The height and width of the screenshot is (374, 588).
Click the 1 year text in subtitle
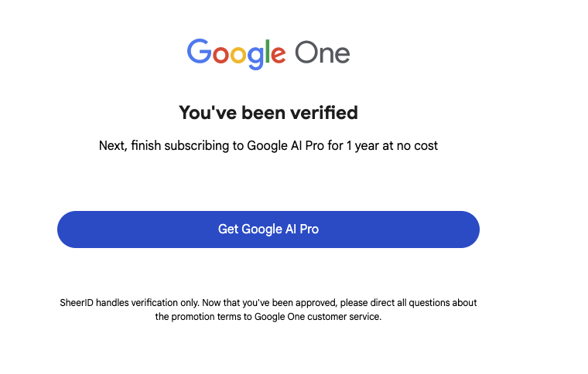[363, 145]
